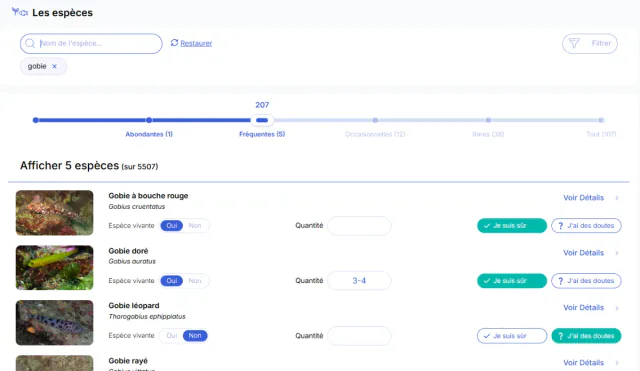Open the Gobie léopard photo
Viewport: 640px width, 371px height.
[54, 322]
